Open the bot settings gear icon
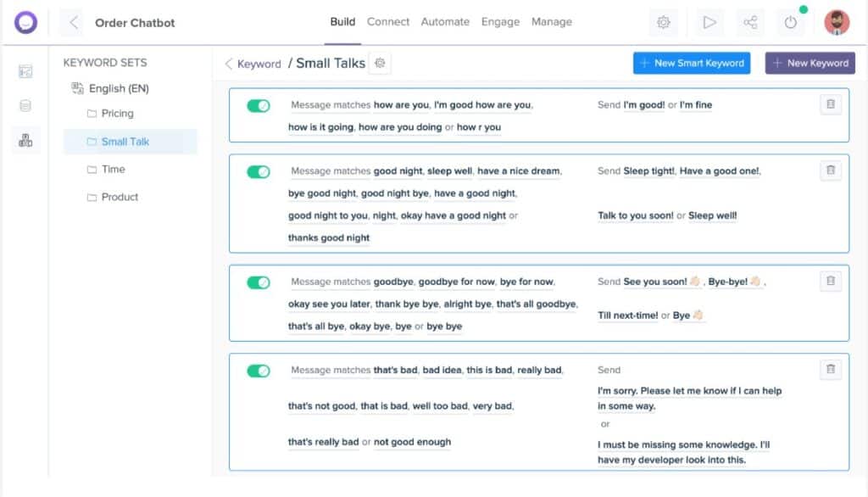This screenshot has width=868, height=497. [664, 22]
